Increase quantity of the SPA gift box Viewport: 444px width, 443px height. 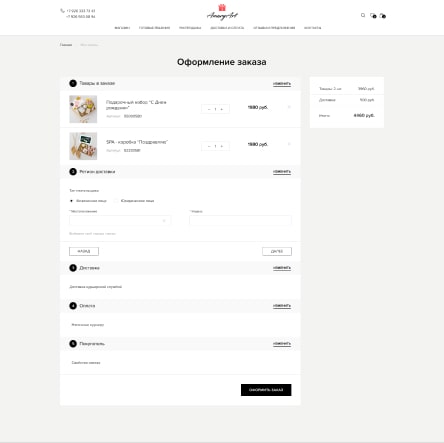point(222,146)
